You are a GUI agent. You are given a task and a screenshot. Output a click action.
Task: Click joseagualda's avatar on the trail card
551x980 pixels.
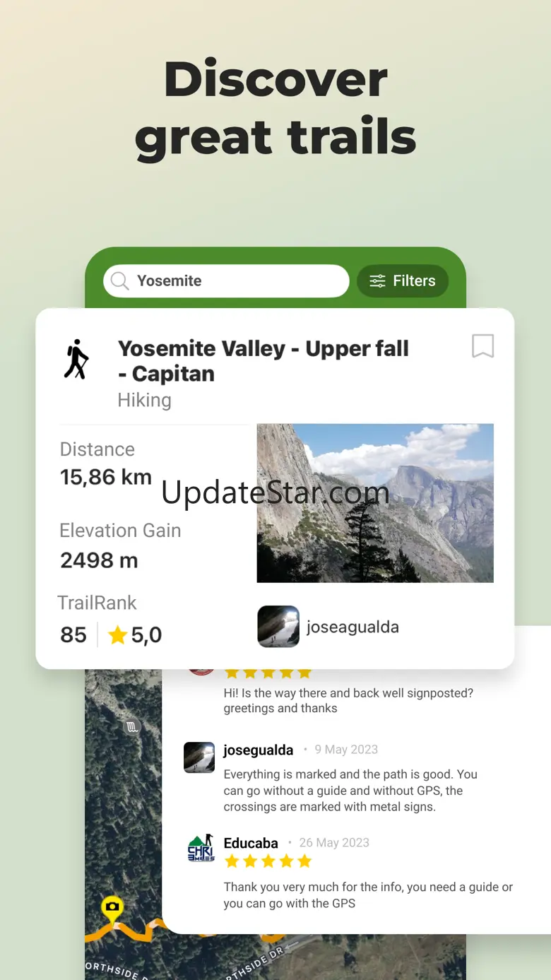(x=278, y=627)
